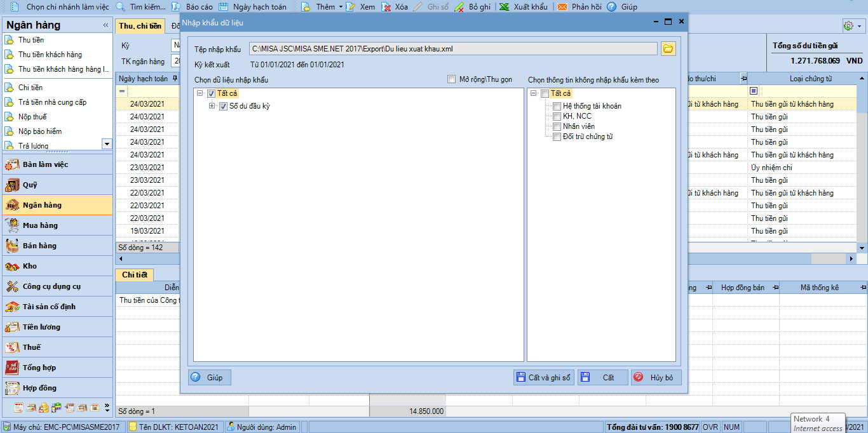Click the Giúp help icon in toolbar
868x433 pixels.
pos(611,6)
